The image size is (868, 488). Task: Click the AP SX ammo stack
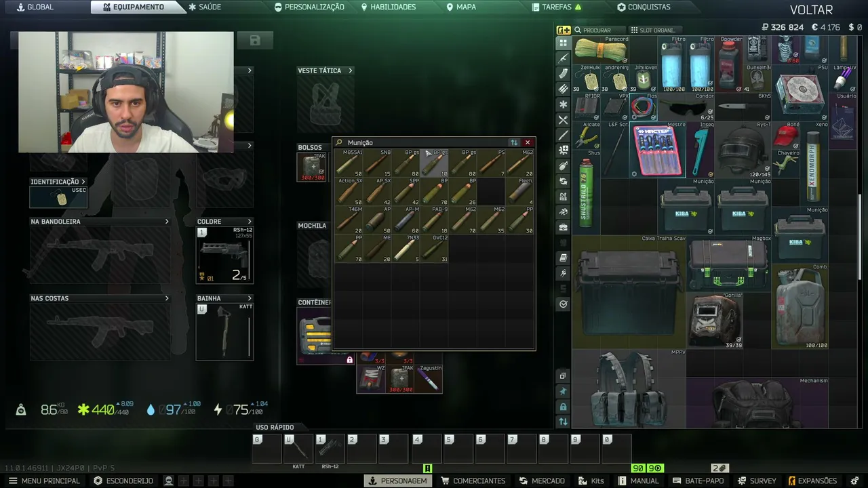(378, 191)
